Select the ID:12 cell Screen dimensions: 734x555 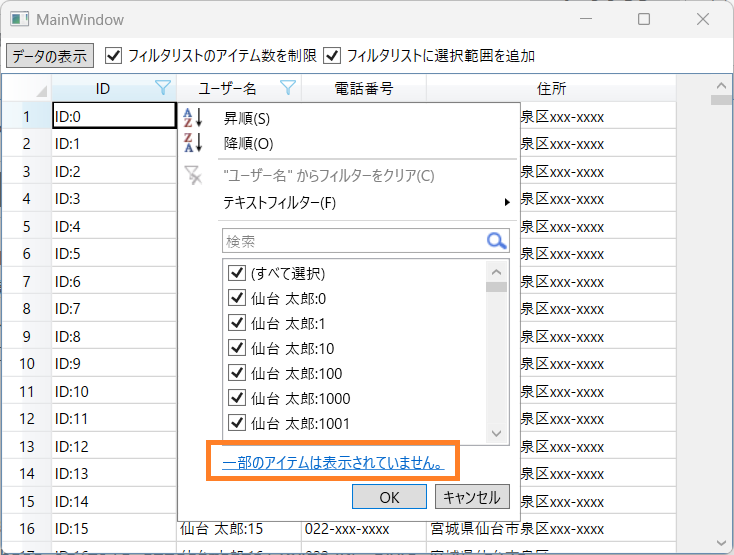(x=114, y=446)
